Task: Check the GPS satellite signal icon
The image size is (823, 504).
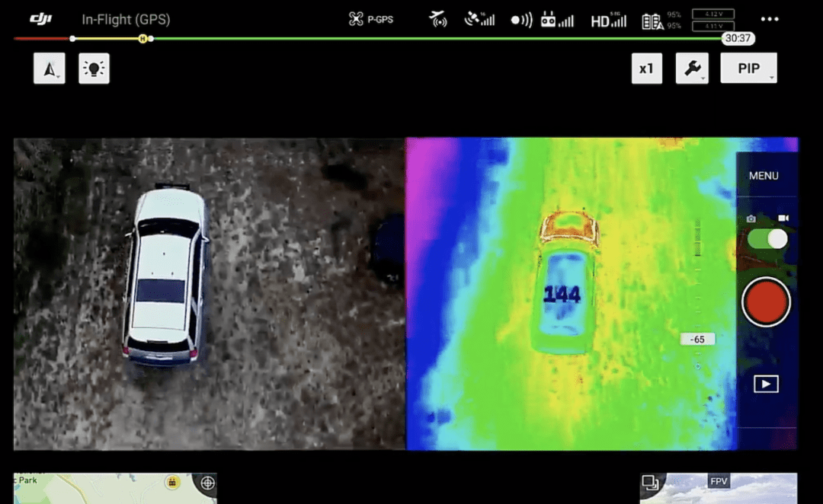Action: (x=479, y=19)
